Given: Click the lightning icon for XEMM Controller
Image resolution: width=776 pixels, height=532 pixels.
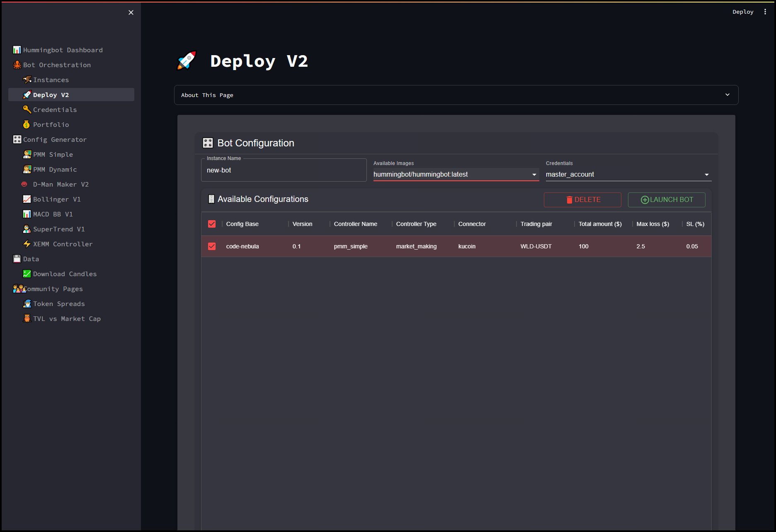Looking at the screenshot, I should pos(27,244).
